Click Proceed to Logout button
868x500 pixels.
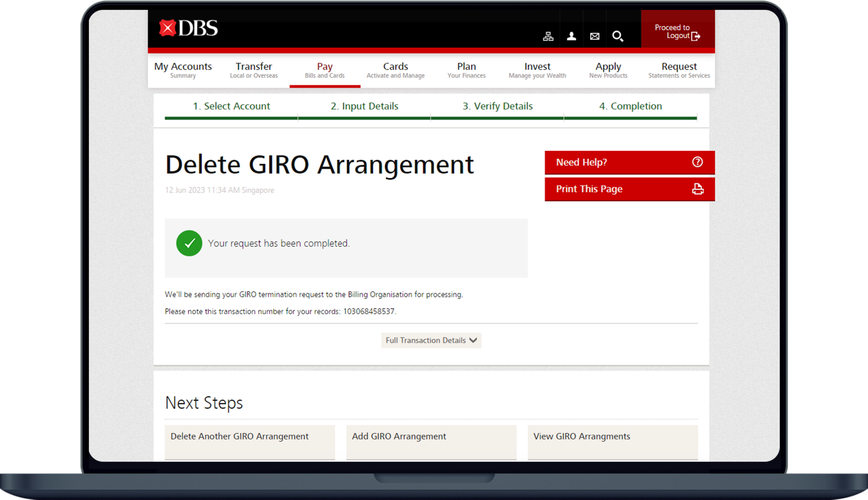[x=677, y=32]
